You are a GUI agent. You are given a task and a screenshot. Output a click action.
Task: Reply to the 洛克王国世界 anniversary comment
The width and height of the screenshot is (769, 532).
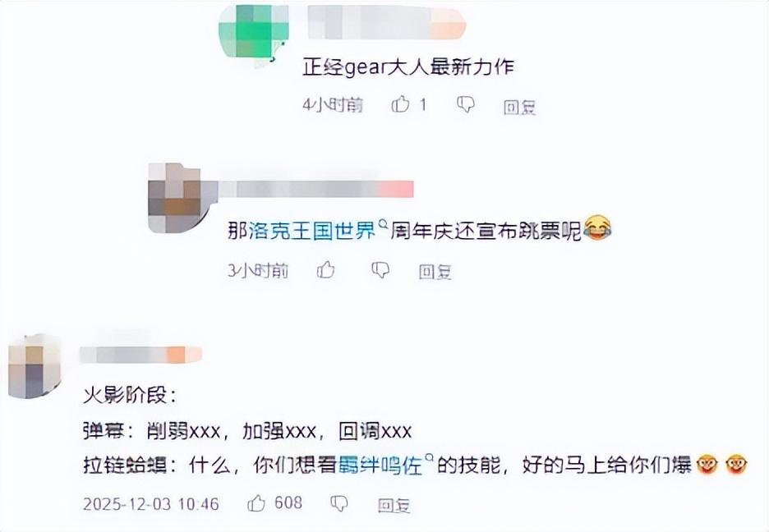[x=435, y=272]
